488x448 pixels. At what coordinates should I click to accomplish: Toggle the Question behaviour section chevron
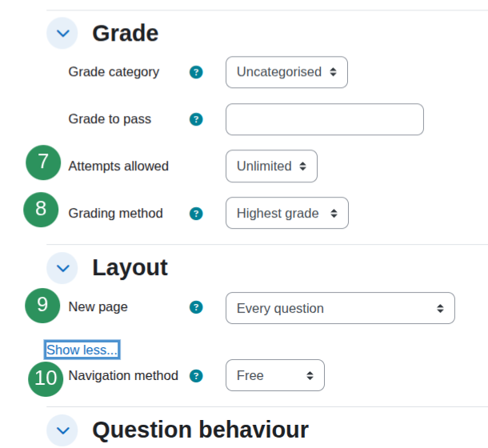[x=62, y=430]
